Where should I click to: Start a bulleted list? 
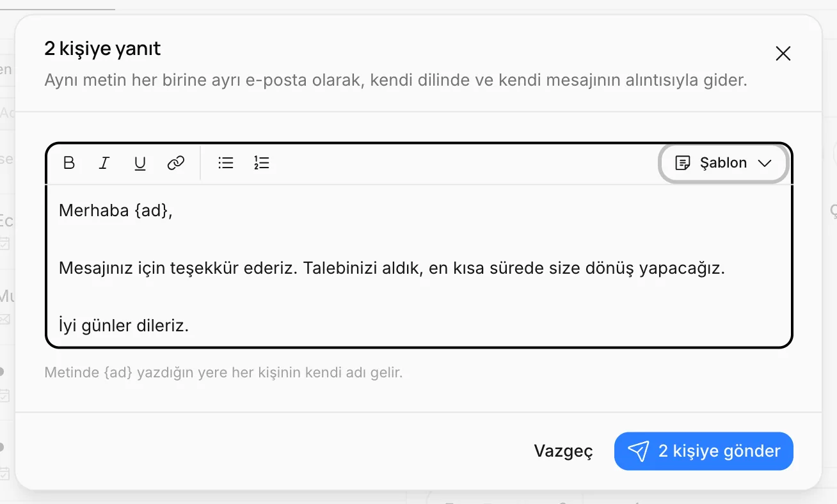pos(225,163)
